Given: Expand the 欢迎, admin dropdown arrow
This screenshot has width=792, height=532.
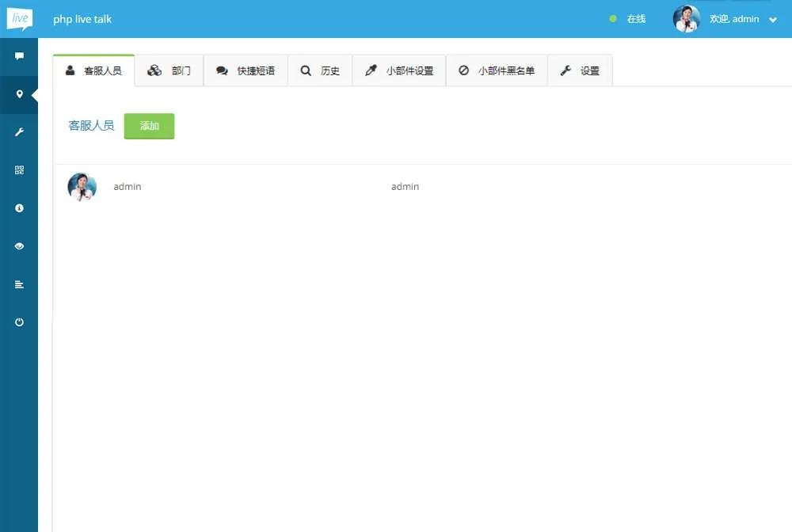Looking at the screenshot, I should tap(773, 20).
